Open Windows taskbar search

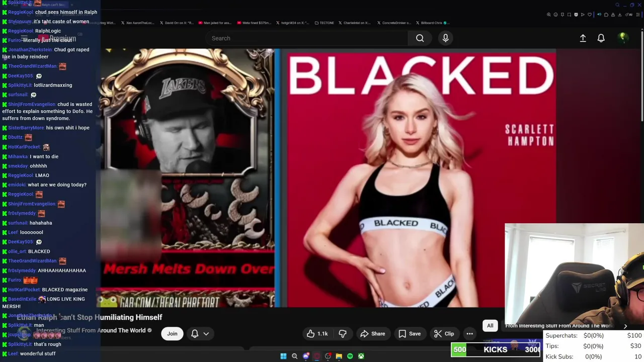294,356
